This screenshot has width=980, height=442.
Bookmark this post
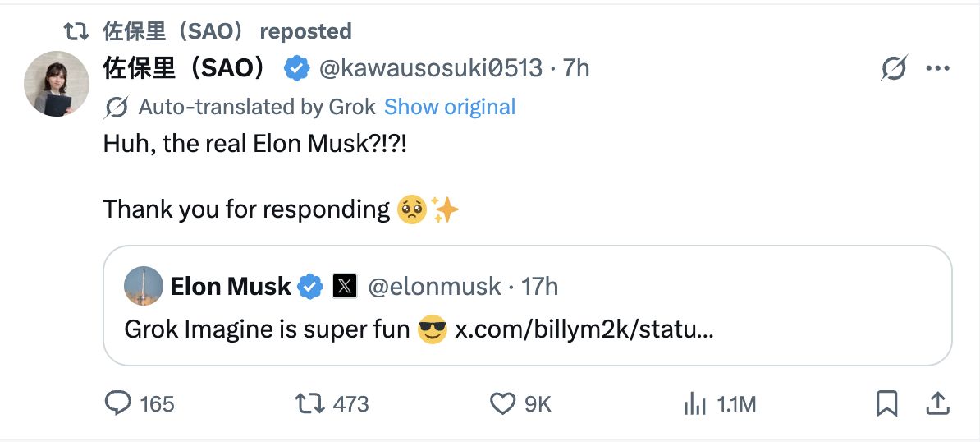[x=886, y=403]
